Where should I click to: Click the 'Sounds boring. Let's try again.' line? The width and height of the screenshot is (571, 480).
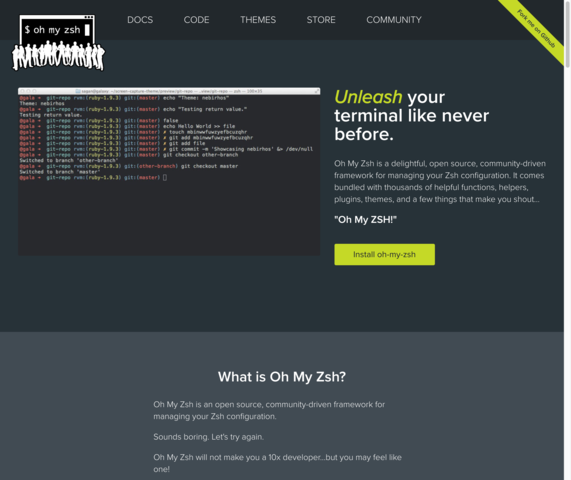click(208, 437)
